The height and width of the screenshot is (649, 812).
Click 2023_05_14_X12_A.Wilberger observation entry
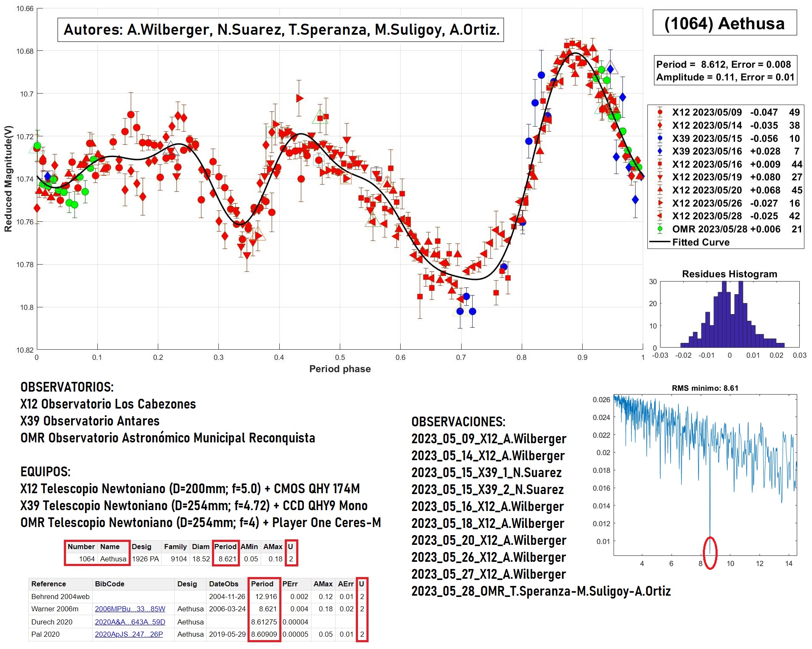(488, 456)
